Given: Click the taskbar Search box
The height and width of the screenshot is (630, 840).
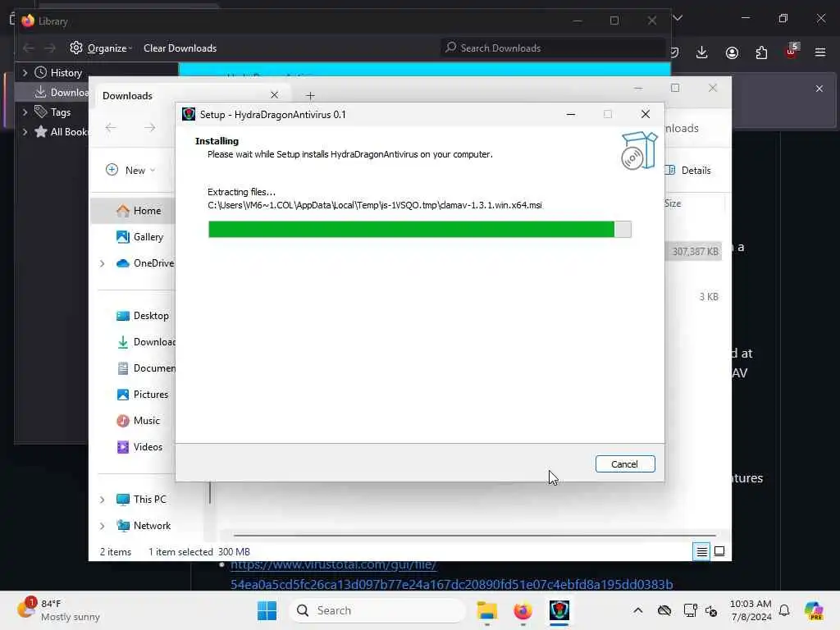Looking at the screenshot, I should tap(377, 610).
